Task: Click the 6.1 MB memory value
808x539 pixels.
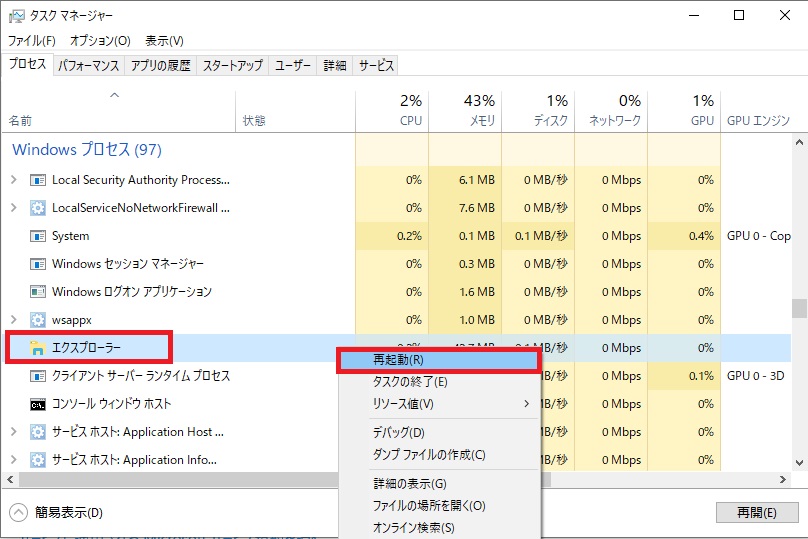Action: pyautogui.click(x=477, y=180)
